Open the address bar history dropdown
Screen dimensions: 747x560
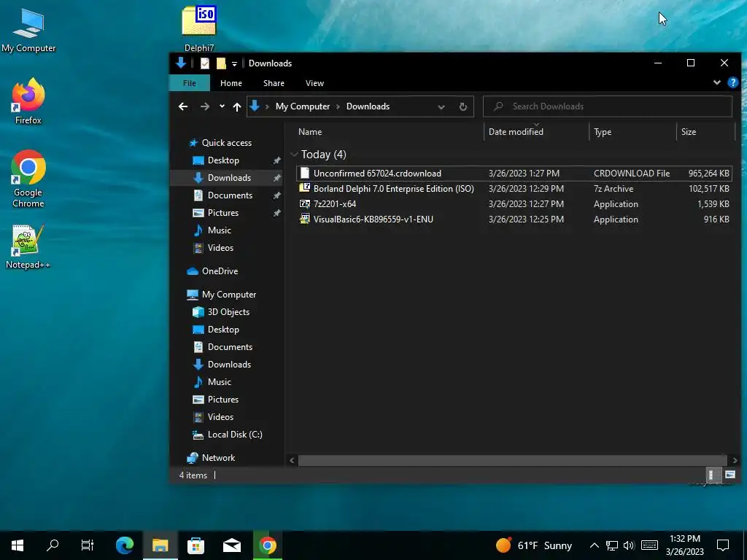tap(441, 106)
